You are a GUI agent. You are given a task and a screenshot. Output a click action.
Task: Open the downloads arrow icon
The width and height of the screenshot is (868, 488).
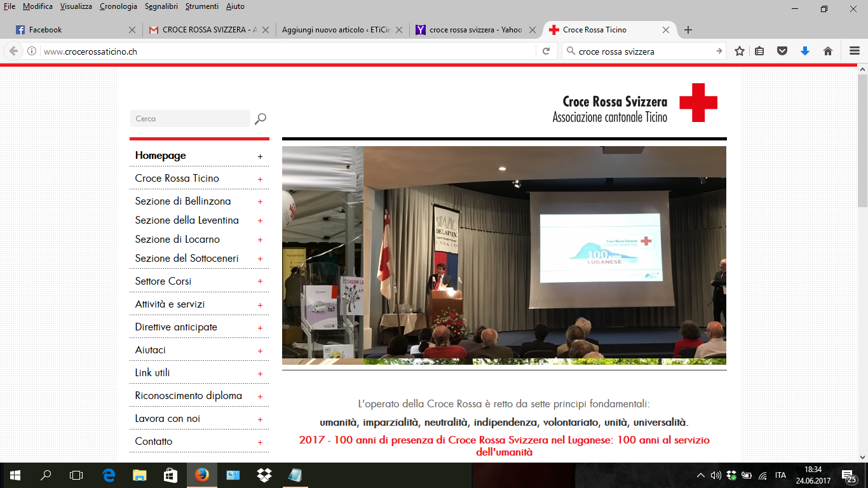click(804, 51)
